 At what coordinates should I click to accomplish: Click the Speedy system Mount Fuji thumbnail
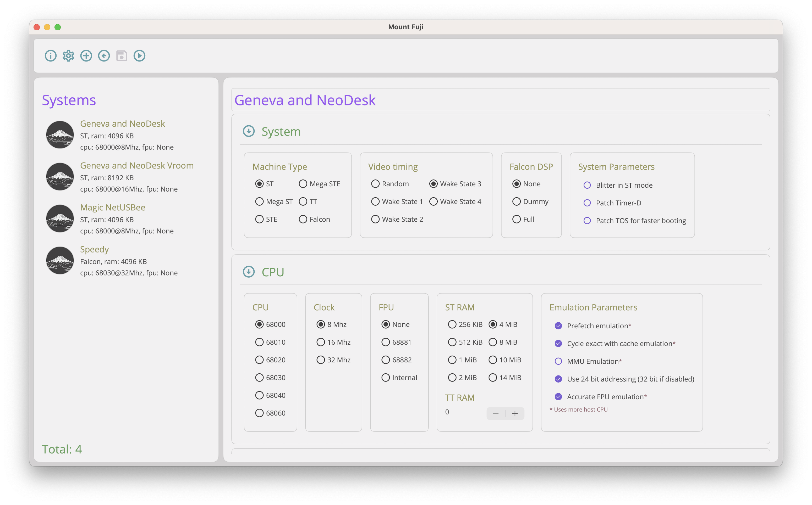click(60, 261)
